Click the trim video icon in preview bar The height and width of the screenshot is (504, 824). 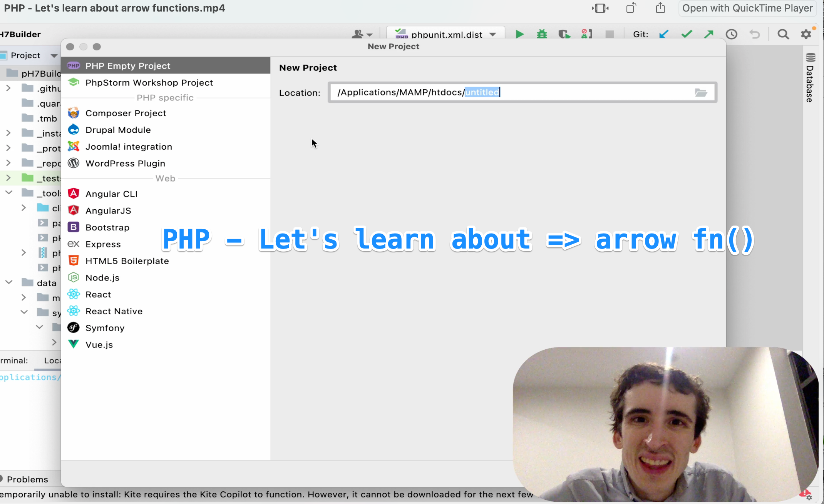(x=600, y=8)
